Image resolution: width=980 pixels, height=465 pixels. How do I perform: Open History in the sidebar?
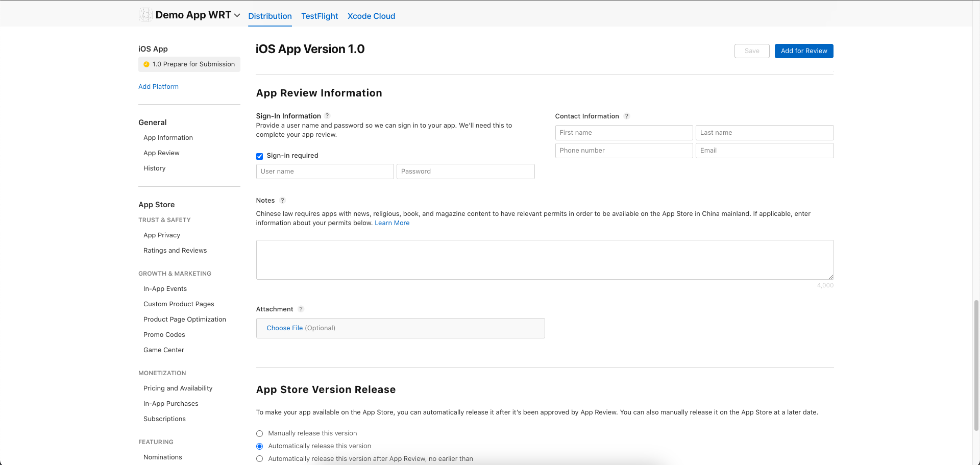tap(154, 168)
